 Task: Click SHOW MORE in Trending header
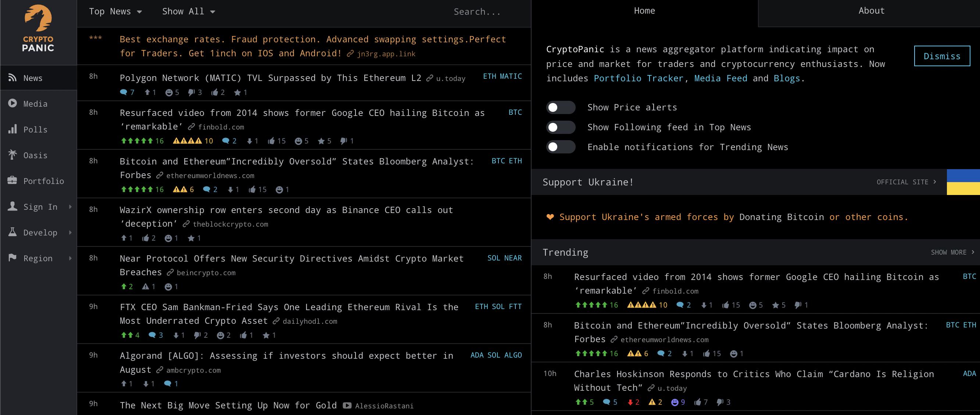coord(952,252)
